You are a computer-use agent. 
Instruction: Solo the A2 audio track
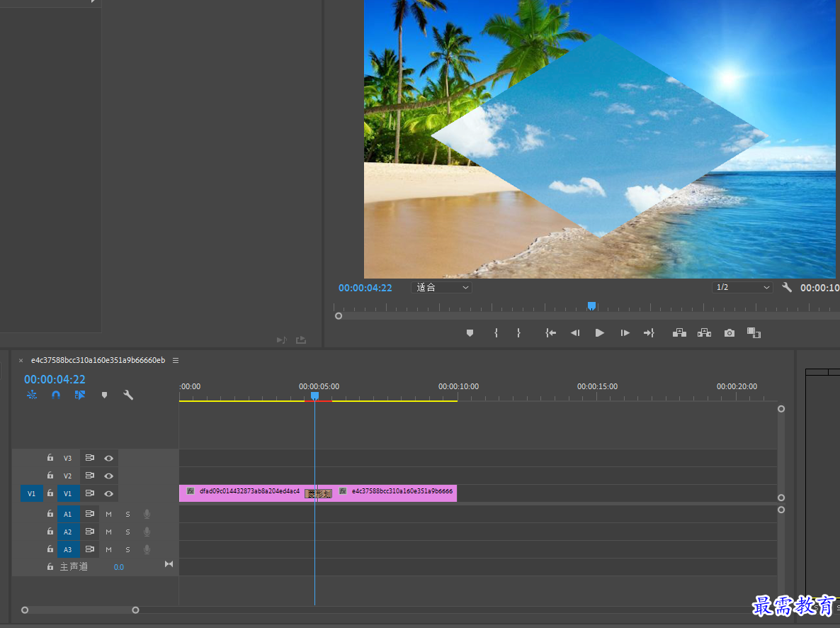coord(127,532)
